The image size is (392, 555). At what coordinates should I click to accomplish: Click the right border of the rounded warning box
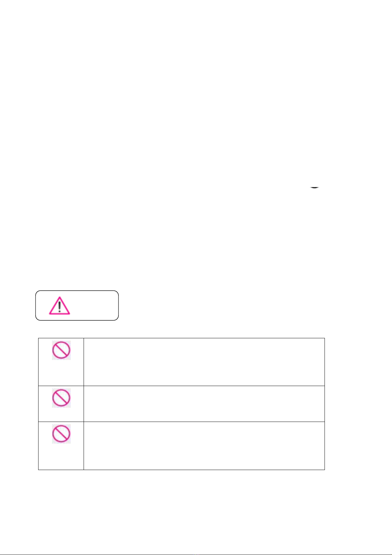pyautogui.click(x=118, y=305)
